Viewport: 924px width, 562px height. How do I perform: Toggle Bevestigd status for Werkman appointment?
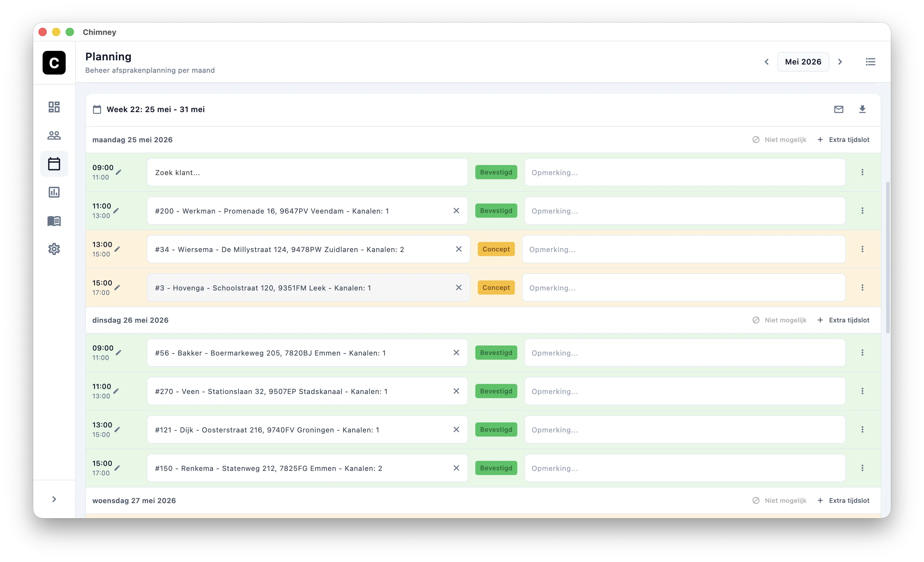pos(496,211)
